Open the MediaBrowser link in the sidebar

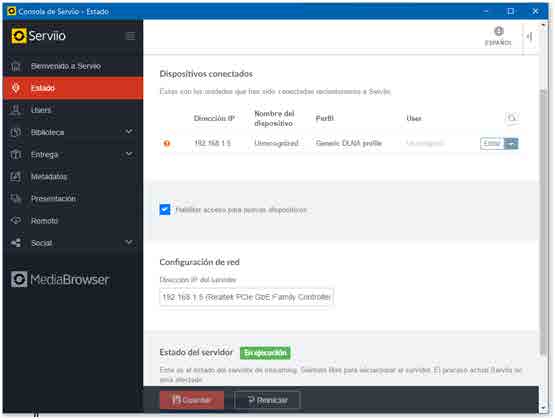(x=60, y=279)
